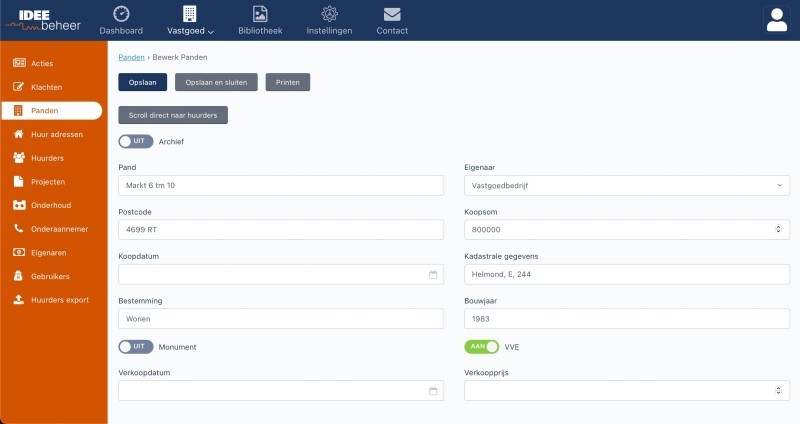Click the Panden breadcrumb link

[x=131, y=58]
